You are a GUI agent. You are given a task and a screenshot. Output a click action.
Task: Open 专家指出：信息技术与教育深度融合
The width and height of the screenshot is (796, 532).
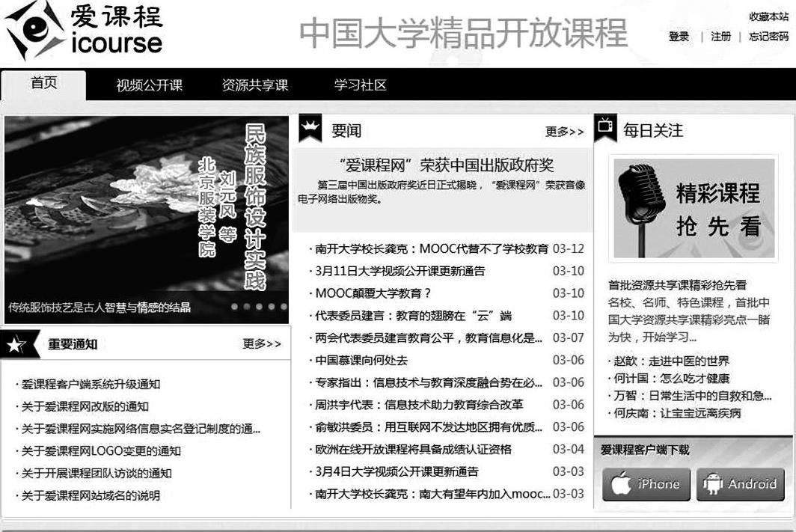(x=429, y=383)
